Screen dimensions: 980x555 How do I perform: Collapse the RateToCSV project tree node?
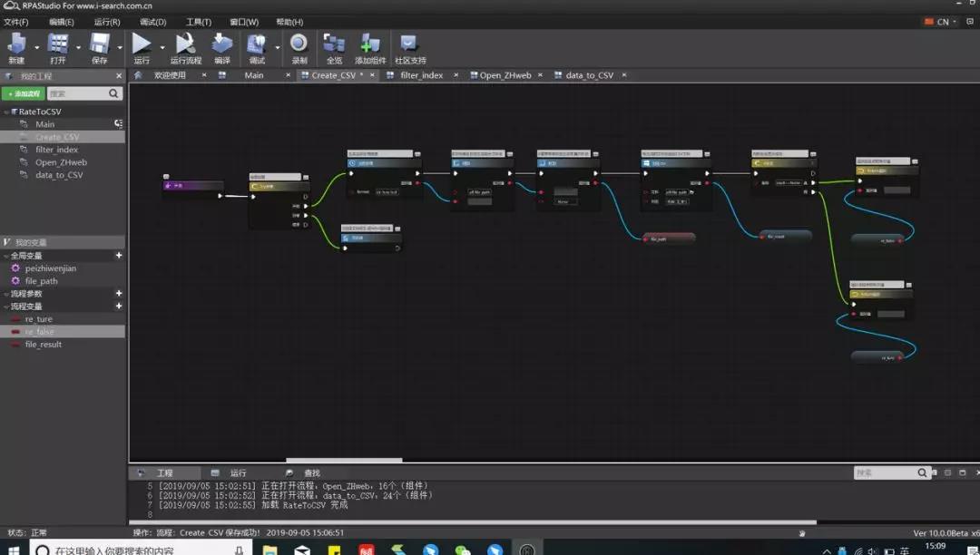[x=6, y=112]
